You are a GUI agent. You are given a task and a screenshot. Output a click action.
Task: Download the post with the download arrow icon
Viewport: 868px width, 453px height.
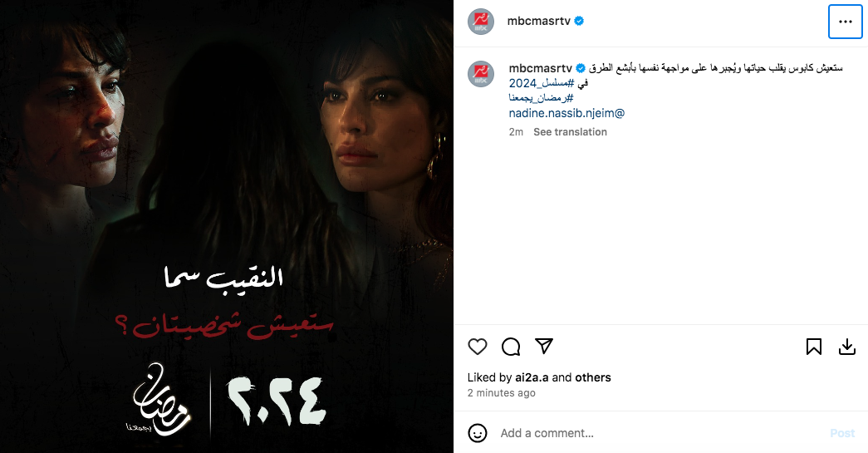click(x=847, y=347)
